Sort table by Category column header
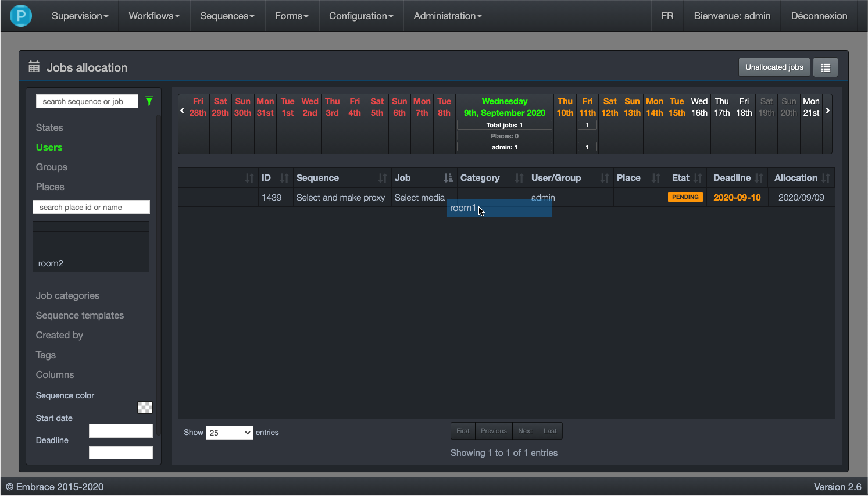The image size is (868, 496). [x=492, y=178]
